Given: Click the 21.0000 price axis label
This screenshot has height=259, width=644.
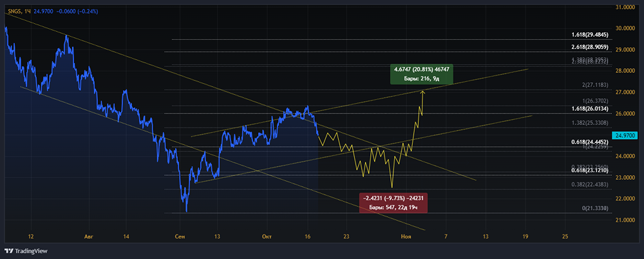Looking at the screenshot, I should click(625, 220).
